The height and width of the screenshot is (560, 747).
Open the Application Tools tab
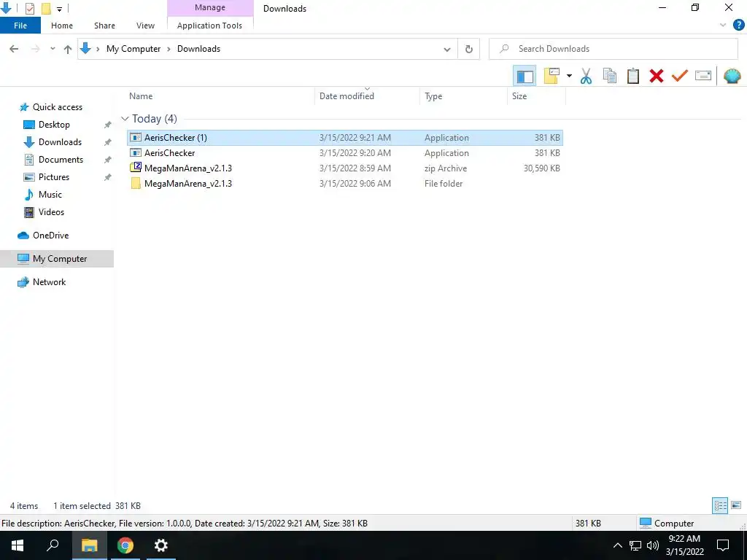click(x=209, y=26)
